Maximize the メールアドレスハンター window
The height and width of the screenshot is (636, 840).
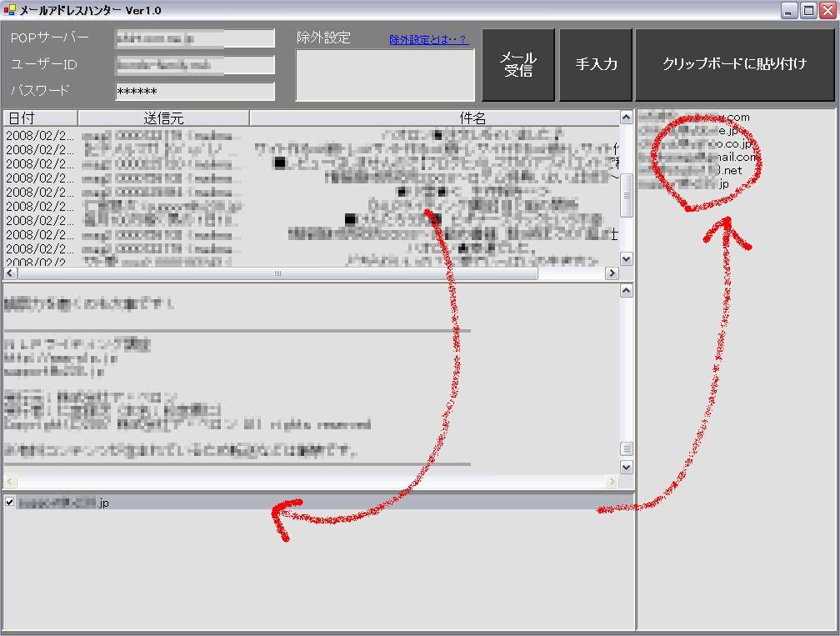tap(808, 10)
